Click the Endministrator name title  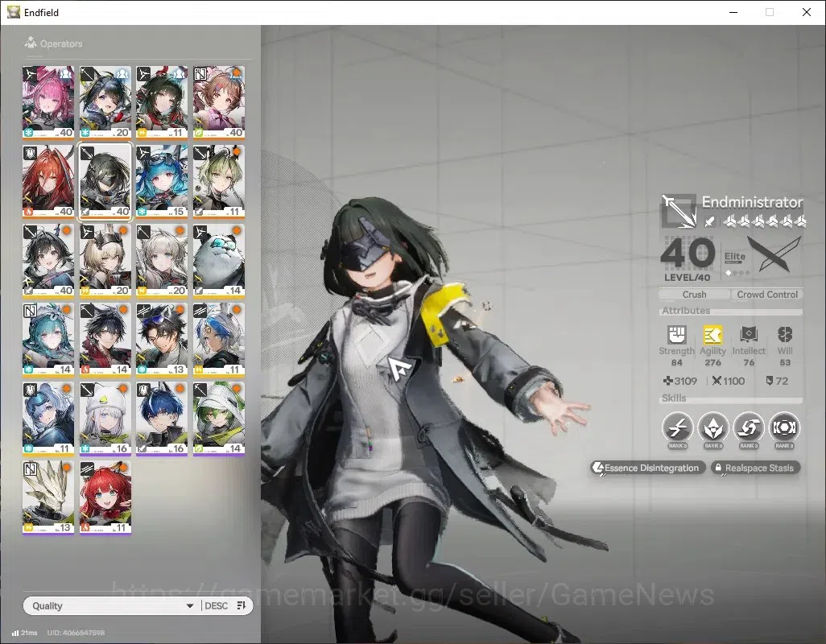coord(752,202)
